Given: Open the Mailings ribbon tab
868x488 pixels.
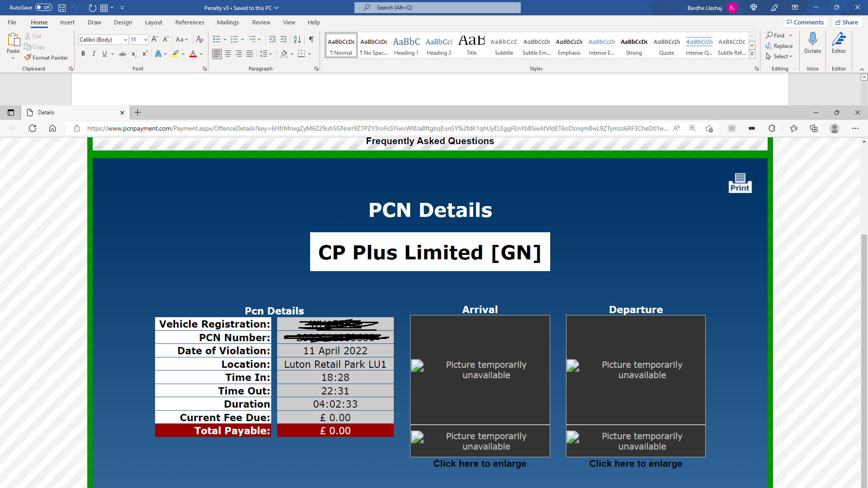Looking at the screenshot, I should tap(228, 22).
